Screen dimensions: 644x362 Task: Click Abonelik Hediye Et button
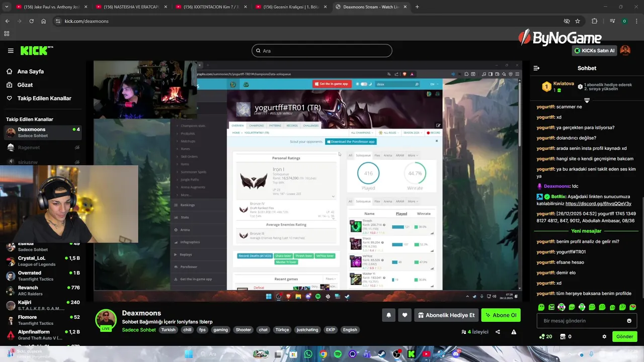pos(446,315)
